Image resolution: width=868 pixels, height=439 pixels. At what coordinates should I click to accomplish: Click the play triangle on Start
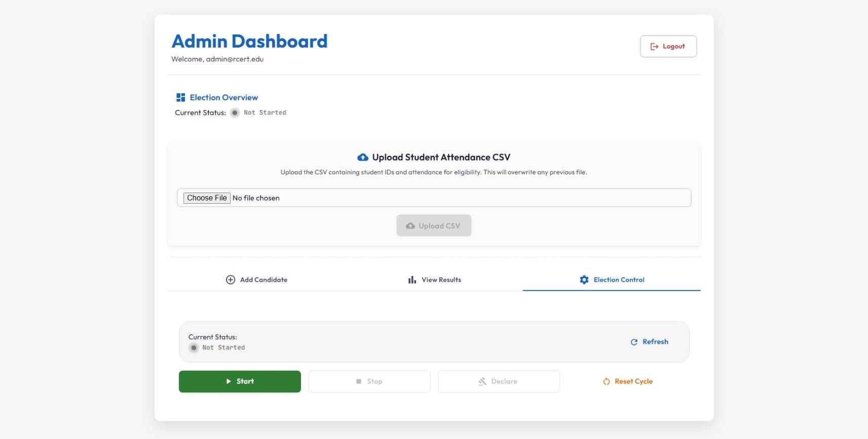point(229,381)
